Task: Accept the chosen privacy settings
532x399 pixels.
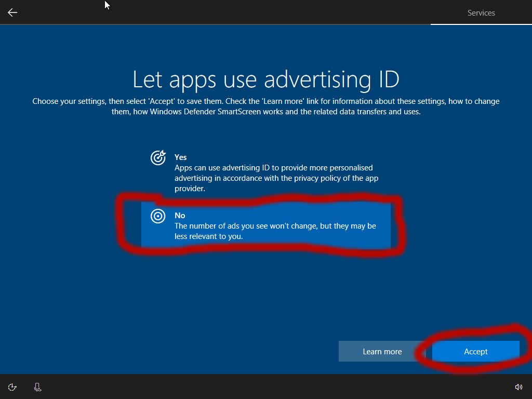Action: [476, 351]
